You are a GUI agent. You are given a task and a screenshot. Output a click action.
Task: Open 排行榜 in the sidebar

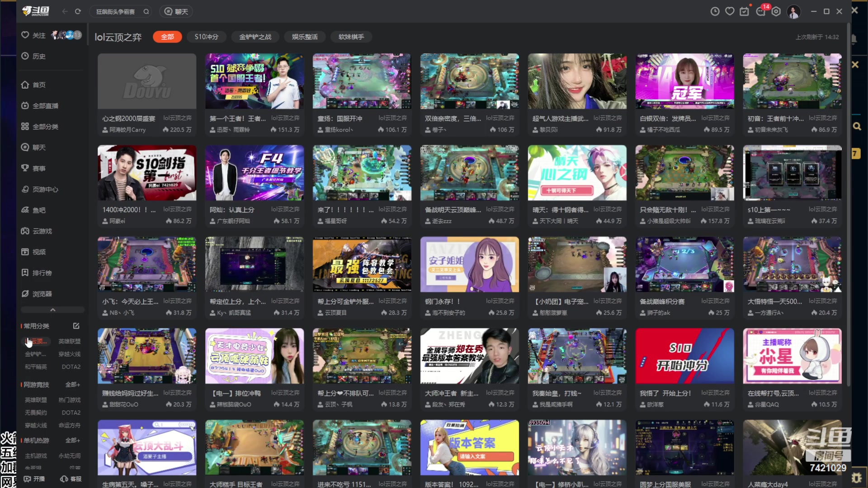37,273
